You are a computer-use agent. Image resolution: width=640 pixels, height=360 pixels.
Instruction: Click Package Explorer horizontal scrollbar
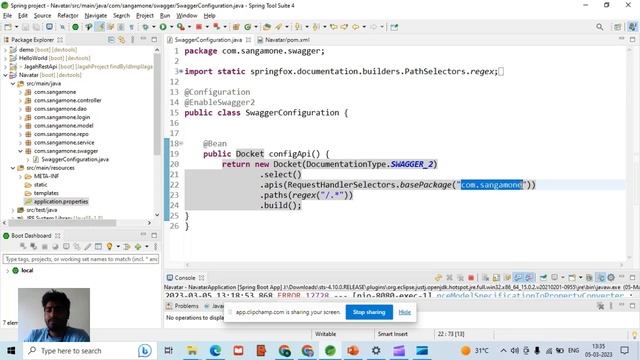(63, 223)
